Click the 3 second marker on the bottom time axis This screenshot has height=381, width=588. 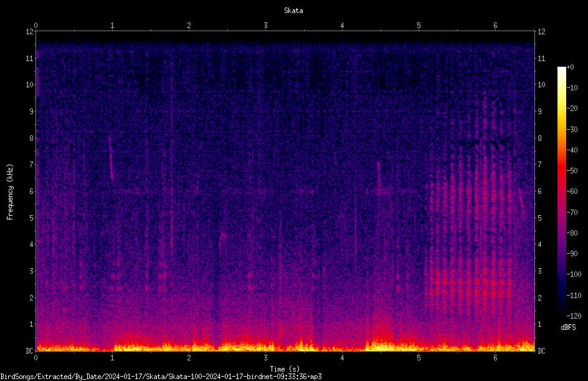265,358
